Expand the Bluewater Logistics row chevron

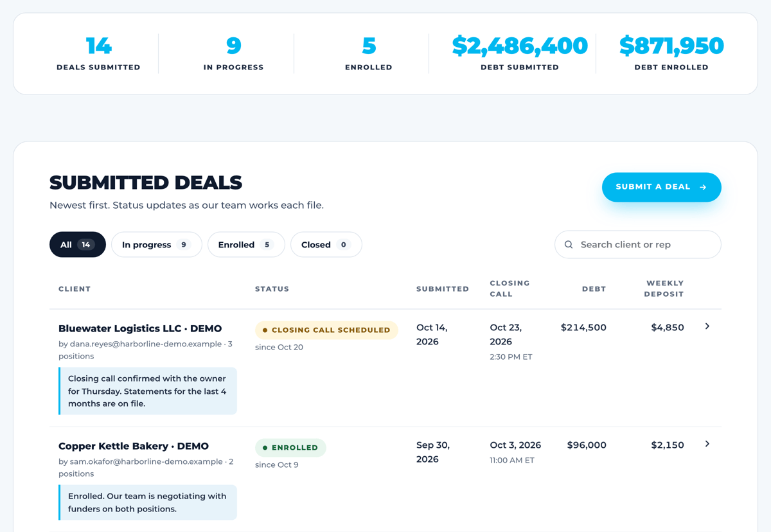pyautogui.click(x=707, y=326)
